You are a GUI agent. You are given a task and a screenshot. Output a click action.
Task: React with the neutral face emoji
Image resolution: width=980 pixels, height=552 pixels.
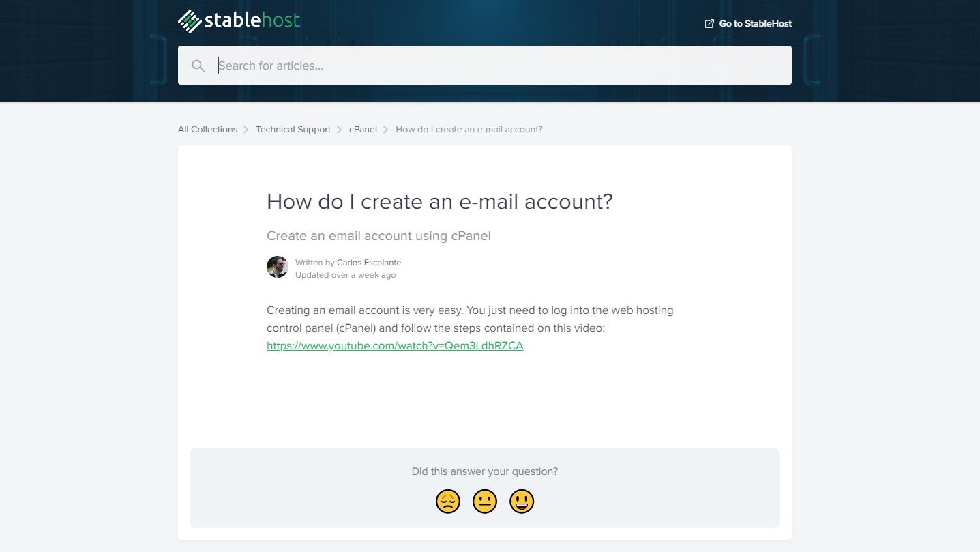(485, 502)
